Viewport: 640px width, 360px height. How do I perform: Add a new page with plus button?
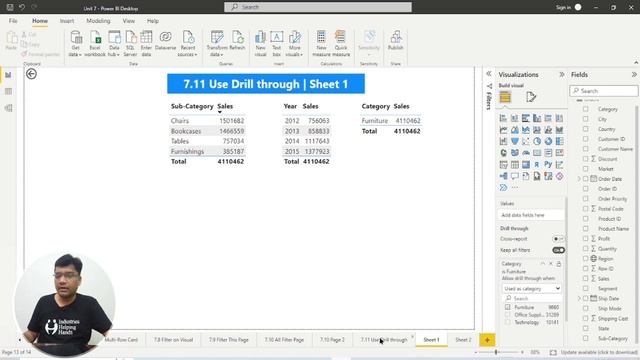(x=487, y=340)
